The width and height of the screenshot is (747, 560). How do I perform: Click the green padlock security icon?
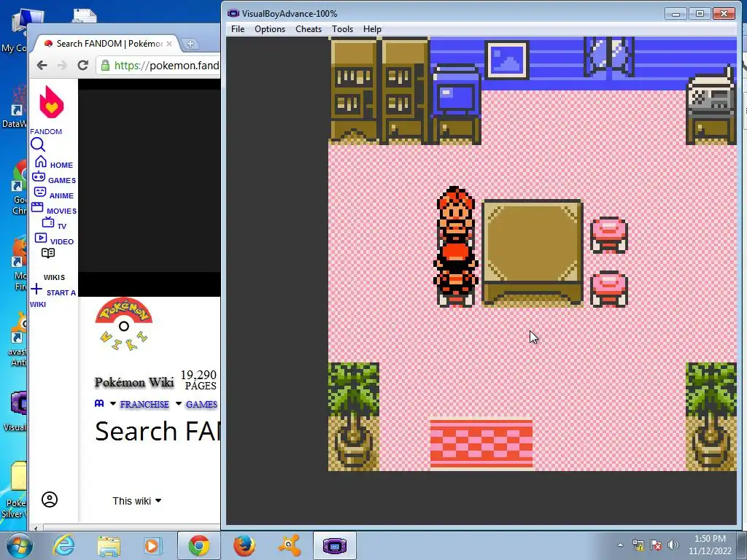[105, 65]
